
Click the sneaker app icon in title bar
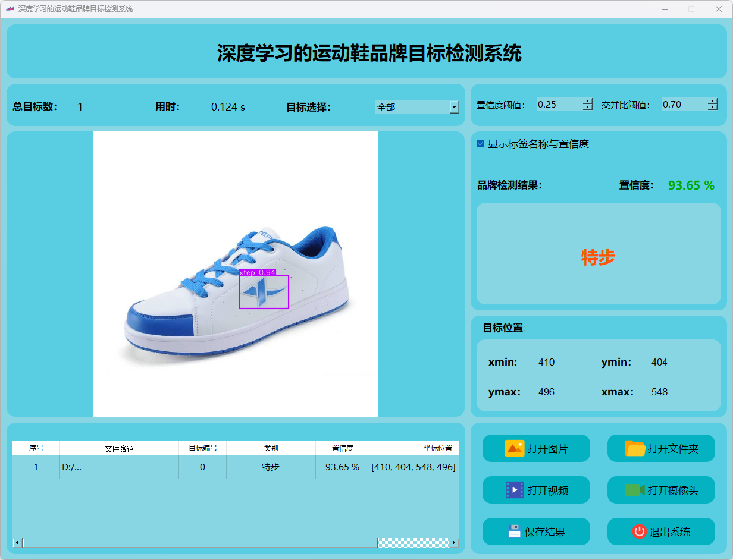tap(10, 9)
